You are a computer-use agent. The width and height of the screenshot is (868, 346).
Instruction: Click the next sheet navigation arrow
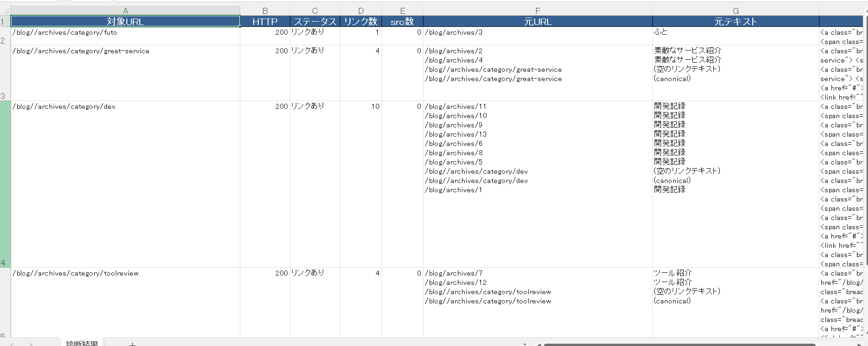point(31,344)
